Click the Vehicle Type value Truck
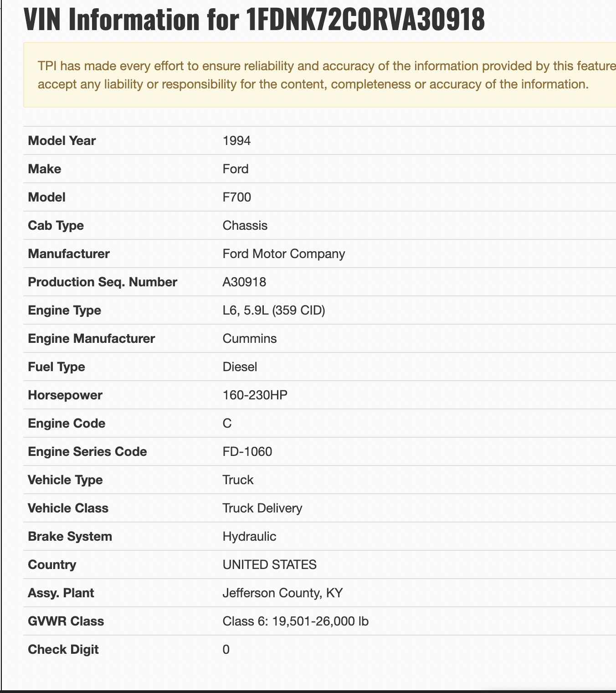Screen dimensions: 616x693 pyautogui.click(x=238, y=480)
